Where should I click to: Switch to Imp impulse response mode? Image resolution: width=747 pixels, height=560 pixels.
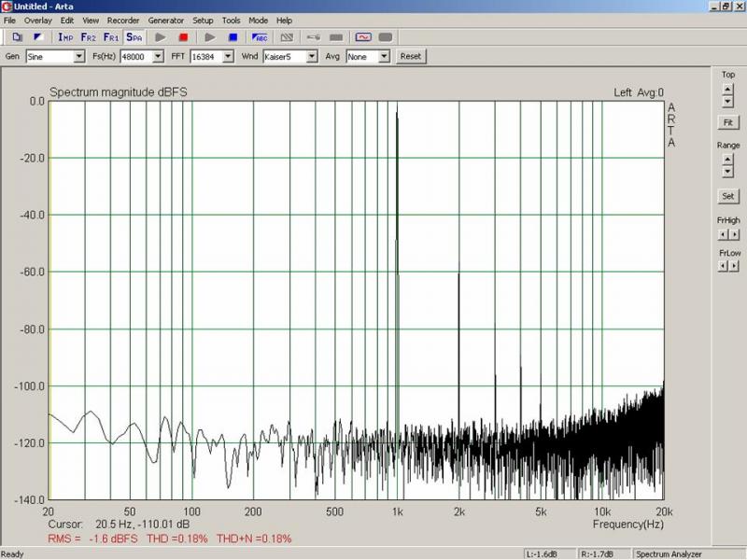coord(65,37)
